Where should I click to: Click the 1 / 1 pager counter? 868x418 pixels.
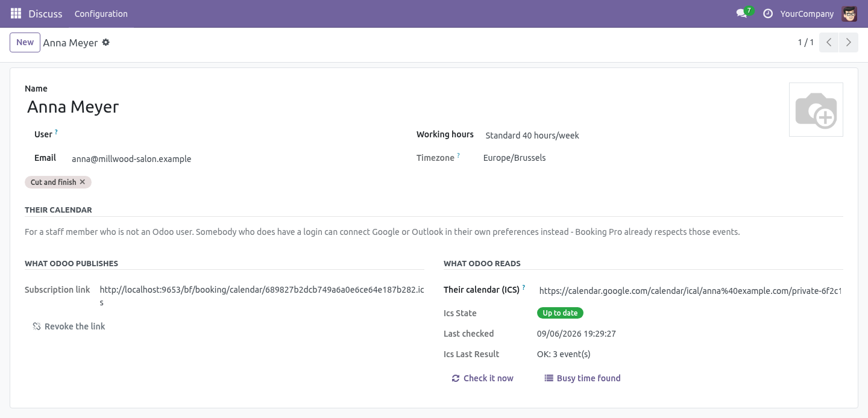pyautogui.click(x=806, y=42)
